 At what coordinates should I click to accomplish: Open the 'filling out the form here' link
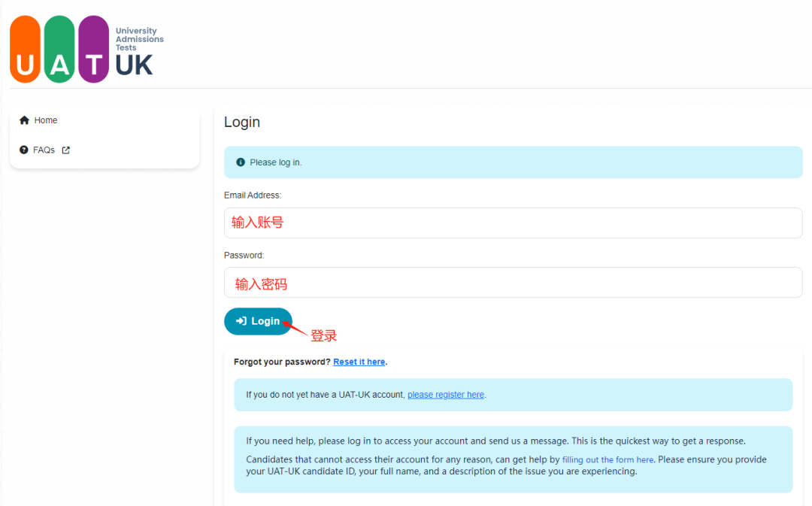point(607,459)
